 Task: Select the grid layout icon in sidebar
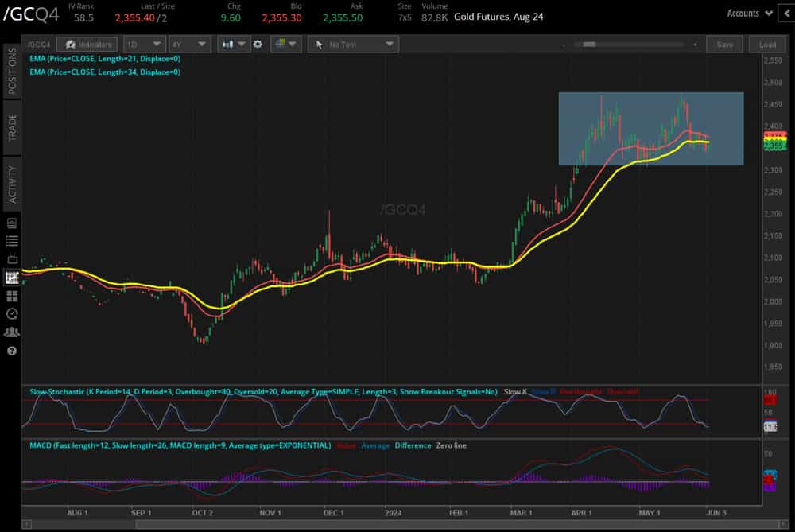click(11, 297)
